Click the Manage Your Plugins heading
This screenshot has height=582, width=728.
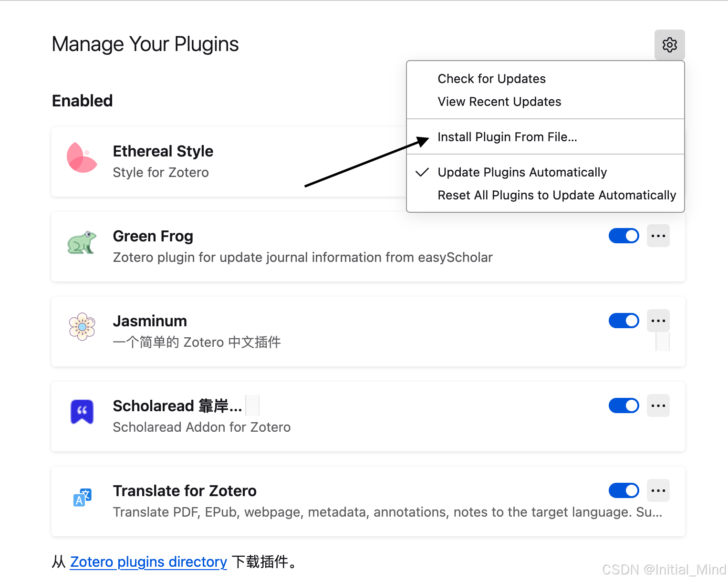point(145,44)
